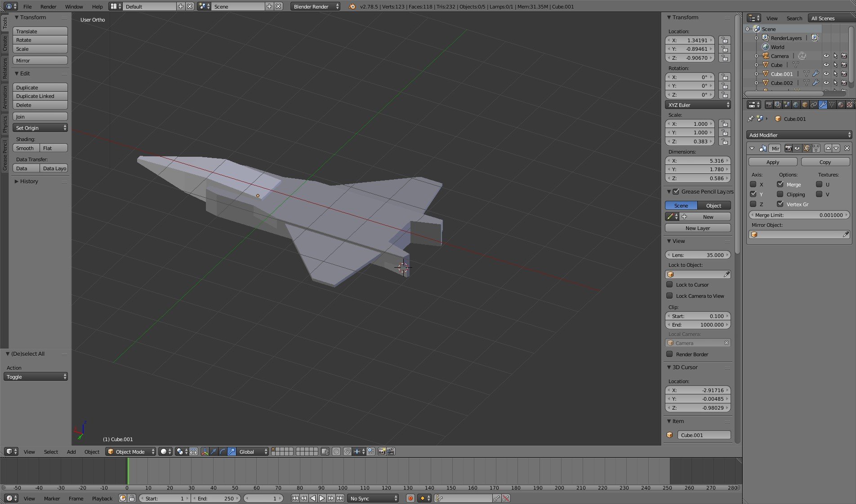Open the File menu
This screenshot has height=504, width=856.
coord(27,6)
